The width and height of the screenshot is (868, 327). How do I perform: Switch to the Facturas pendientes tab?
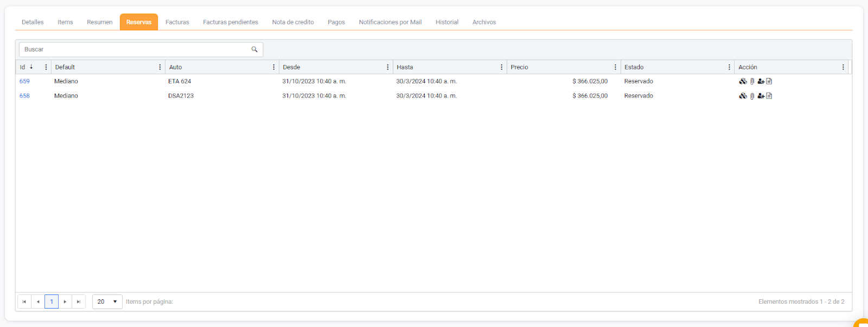pyautogui.click(x=231, y=22)
